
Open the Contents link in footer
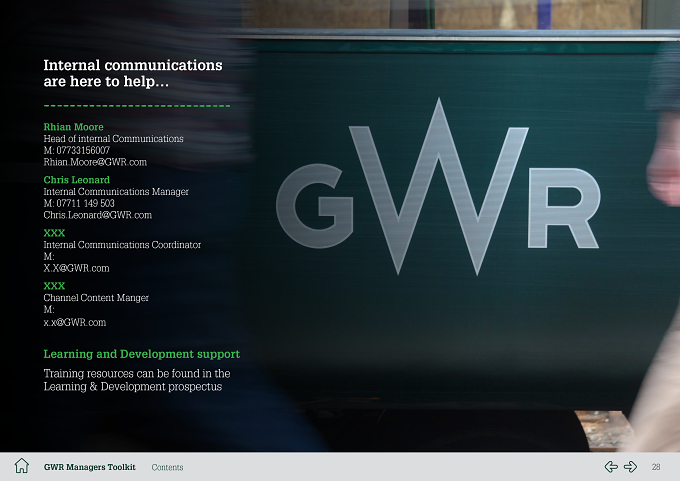tap(167, 467)
